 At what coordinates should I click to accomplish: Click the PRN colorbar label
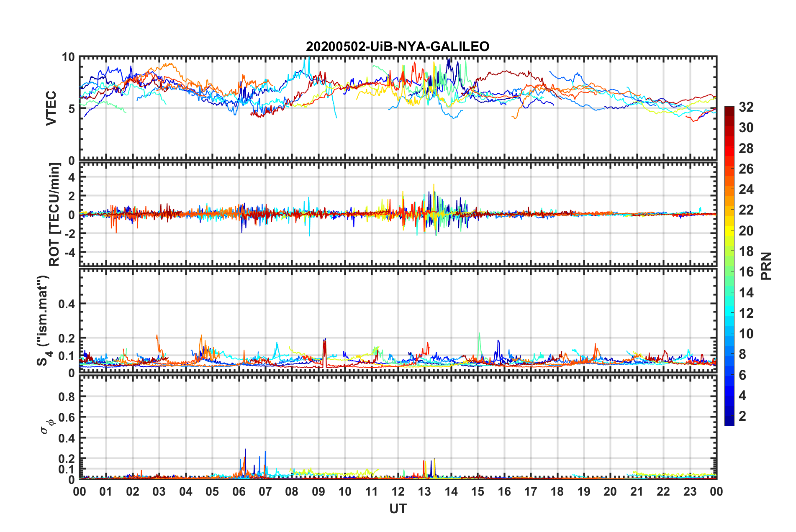[766, 266]
